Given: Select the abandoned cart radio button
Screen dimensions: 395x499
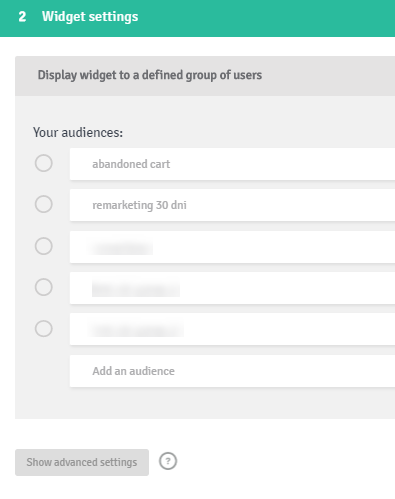Looking at the screenshot, I should click(x=44, y=163).
